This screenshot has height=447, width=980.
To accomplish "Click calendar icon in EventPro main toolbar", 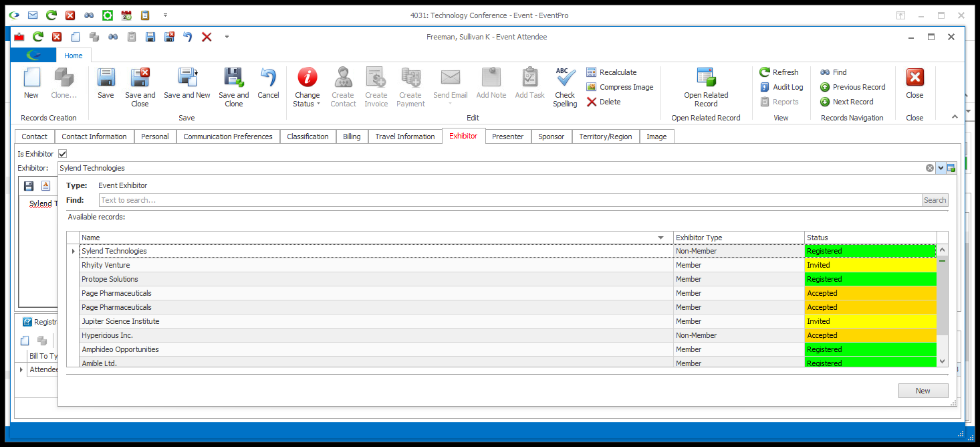I will 126,15.
